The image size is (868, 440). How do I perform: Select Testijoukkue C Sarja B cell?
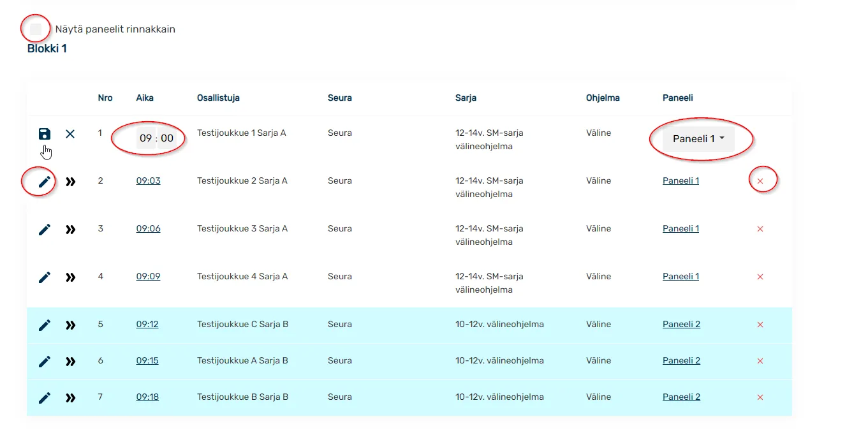click(242, 325)
